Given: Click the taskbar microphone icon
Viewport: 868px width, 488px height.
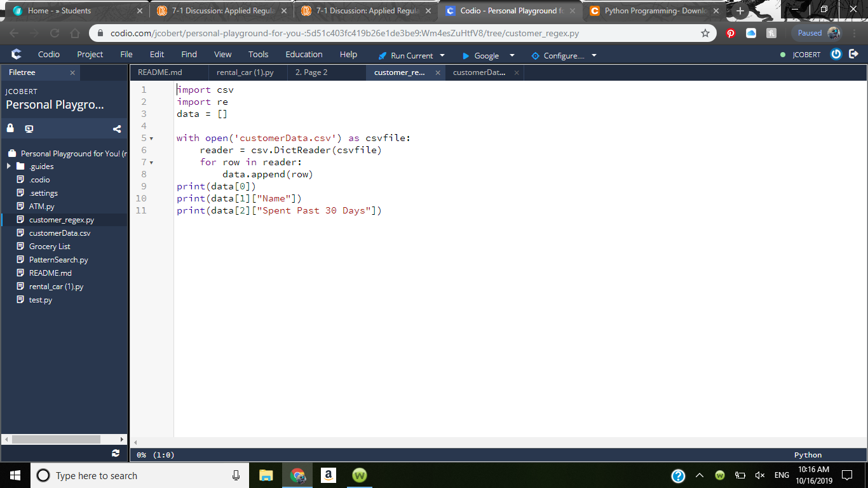Looking at the screenshot, I should click(236, 475).
